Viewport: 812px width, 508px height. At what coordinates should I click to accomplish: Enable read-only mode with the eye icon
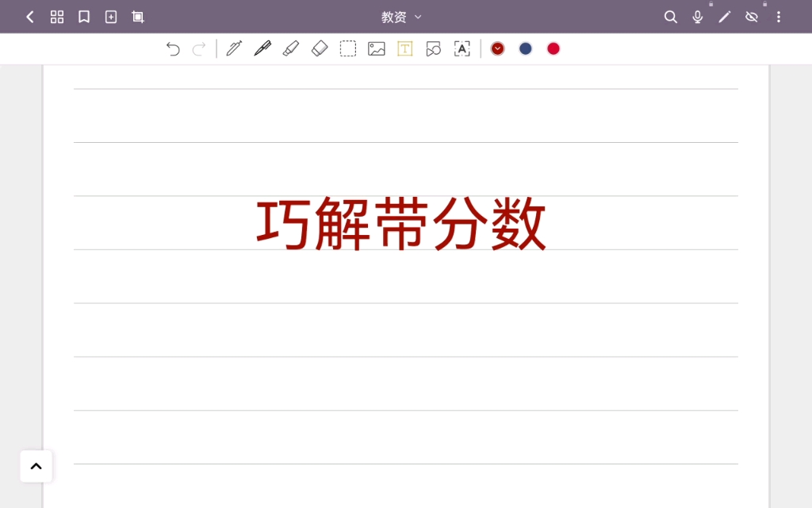751,16
